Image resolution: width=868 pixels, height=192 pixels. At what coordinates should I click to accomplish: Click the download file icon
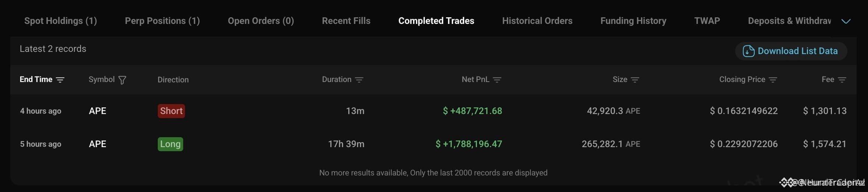point(748,51)
